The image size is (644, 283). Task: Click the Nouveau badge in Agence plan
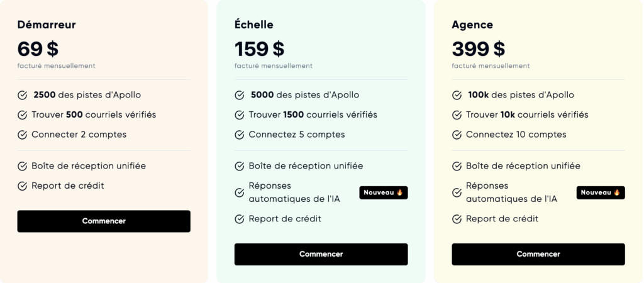(601, 192)
